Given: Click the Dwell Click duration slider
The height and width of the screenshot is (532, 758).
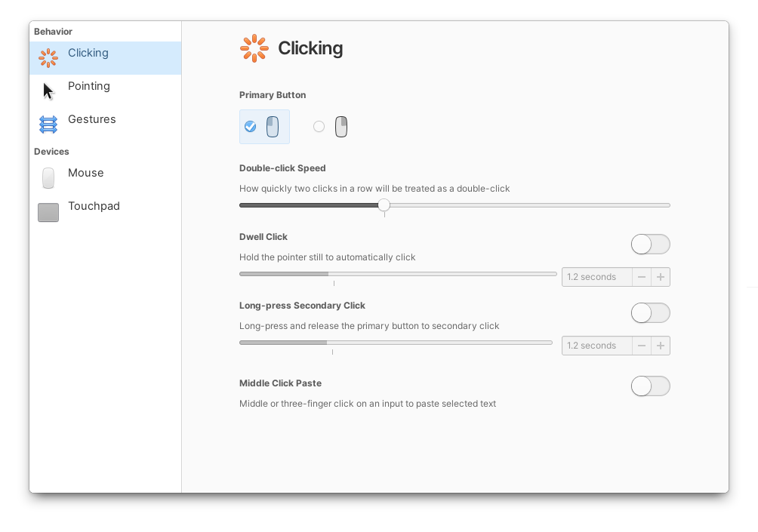Looking at the screenshot, I should 398,274.
